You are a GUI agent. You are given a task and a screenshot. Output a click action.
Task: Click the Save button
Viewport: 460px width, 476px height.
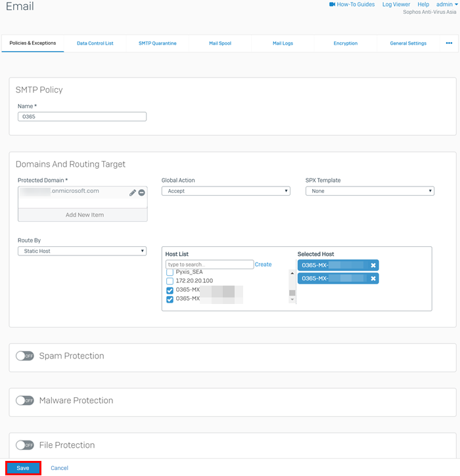pos(23,468)
